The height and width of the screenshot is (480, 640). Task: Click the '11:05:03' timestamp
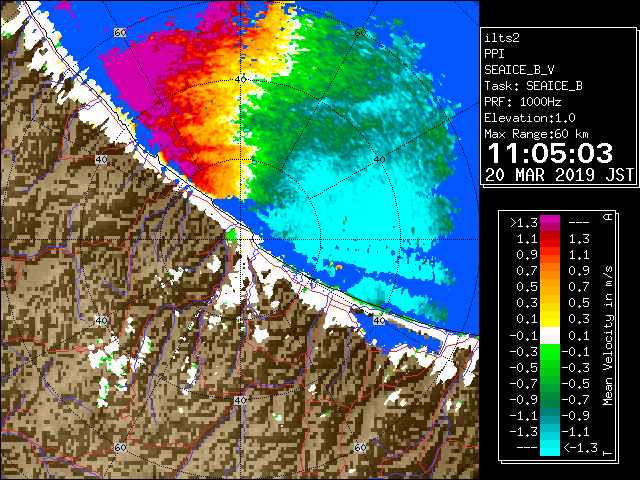point(550,153)
